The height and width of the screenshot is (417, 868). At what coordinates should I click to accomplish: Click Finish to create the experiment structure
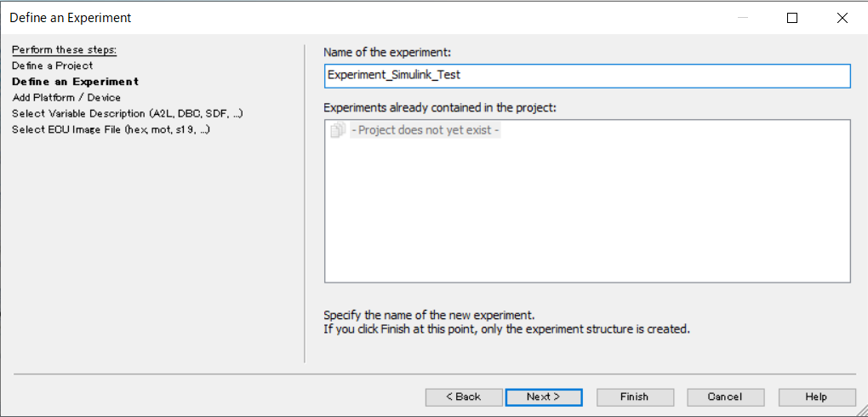coord(635,397)
